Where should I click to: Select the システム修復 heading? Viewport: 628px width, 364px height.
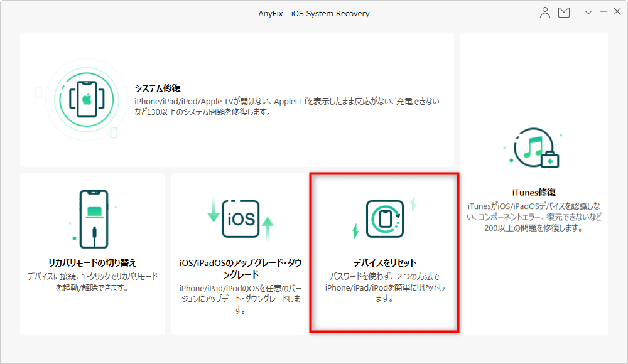(158, 88)
